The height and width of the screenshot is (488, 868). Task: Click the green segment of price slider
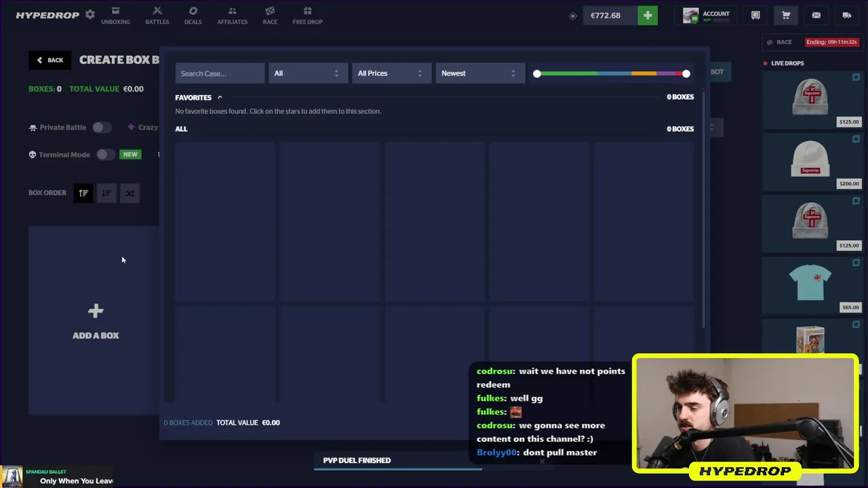click(569, 73)
